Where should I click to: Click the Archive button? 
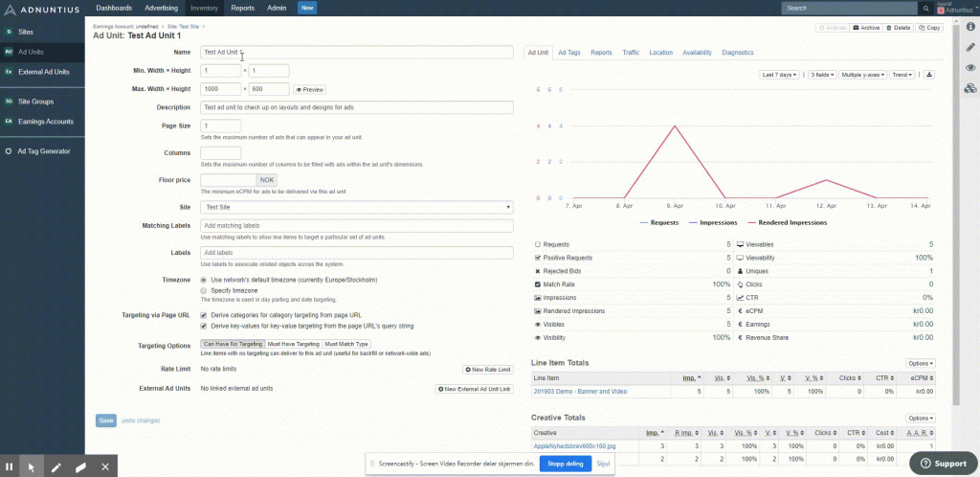866,28
